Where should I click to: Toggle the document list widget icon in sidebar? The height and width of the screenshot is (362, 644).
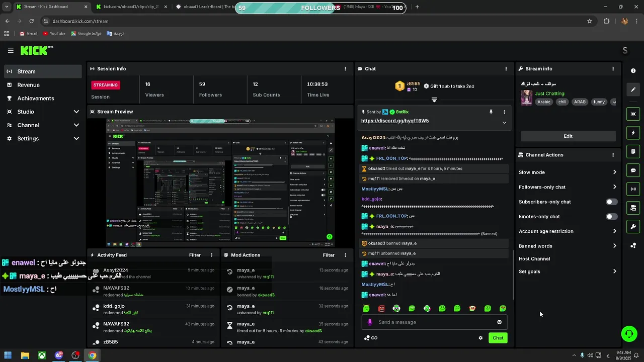coord(633,151)
